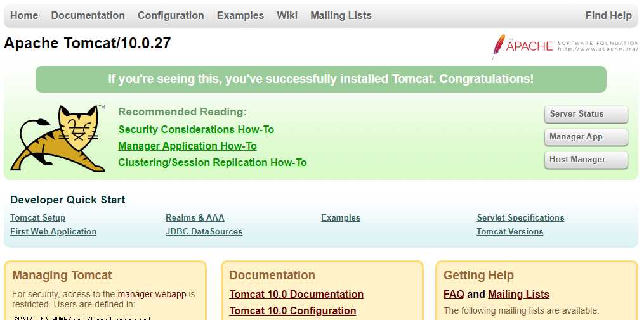Viewport: 644px width, 320px height.
Task: Click the Developer Quick Start heading
Action: [x=68, y=200]
